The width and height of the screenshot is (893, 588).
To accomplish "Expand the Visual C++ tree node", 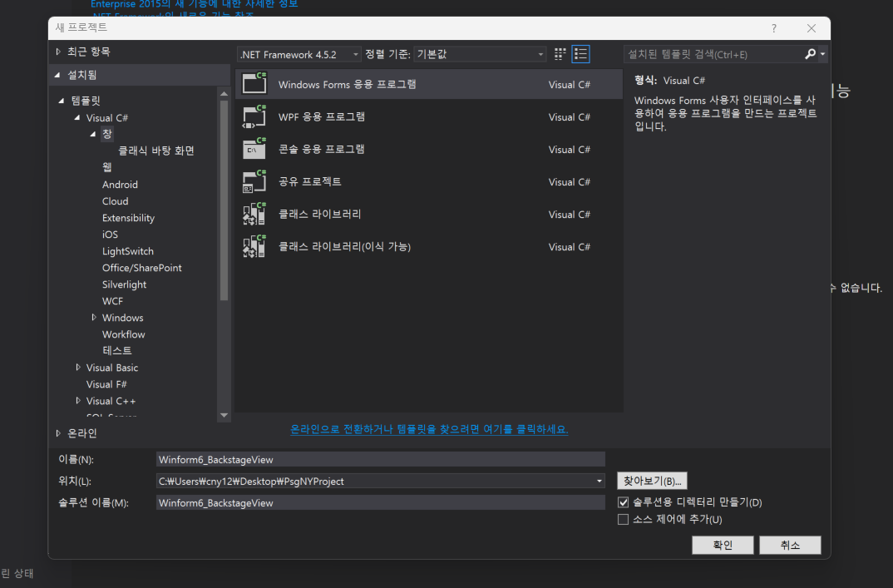I will pos(78,401).
